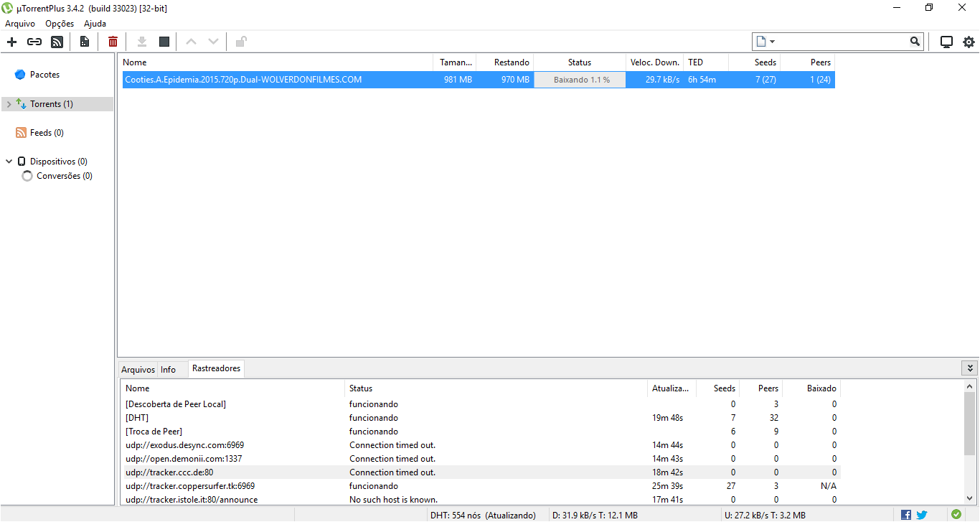980x522 pixels.
Task: Click the Unlock bundle padlock icon
Action: 242,42
